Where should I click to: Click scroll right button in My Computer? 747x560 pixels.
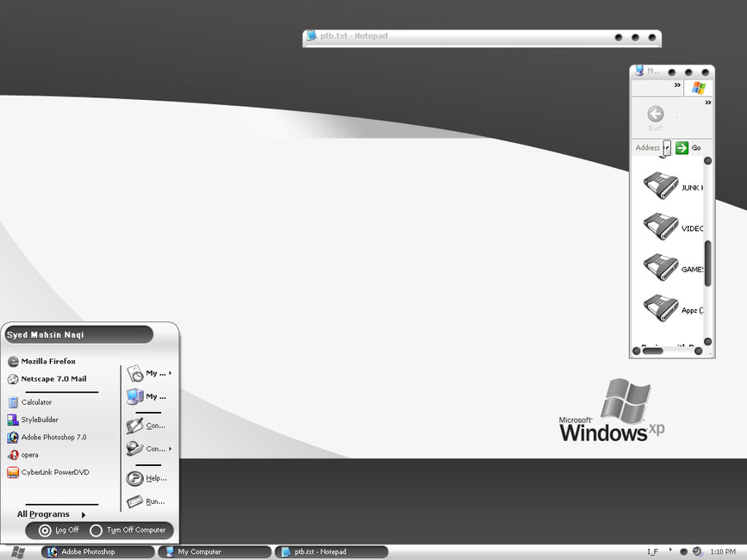(x=698, y=351)
